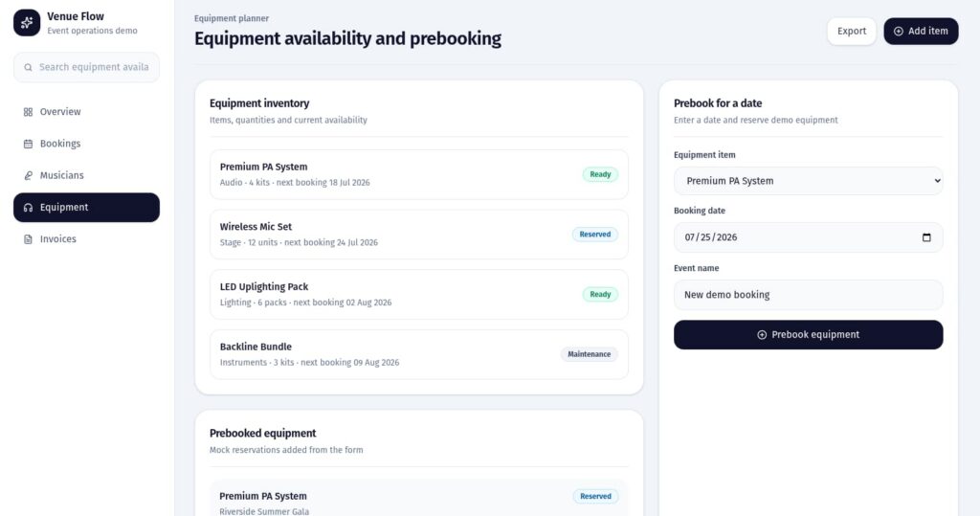Click into the Search equipment field
This screenshot has width=980, height=516.
tap(94, 68)
